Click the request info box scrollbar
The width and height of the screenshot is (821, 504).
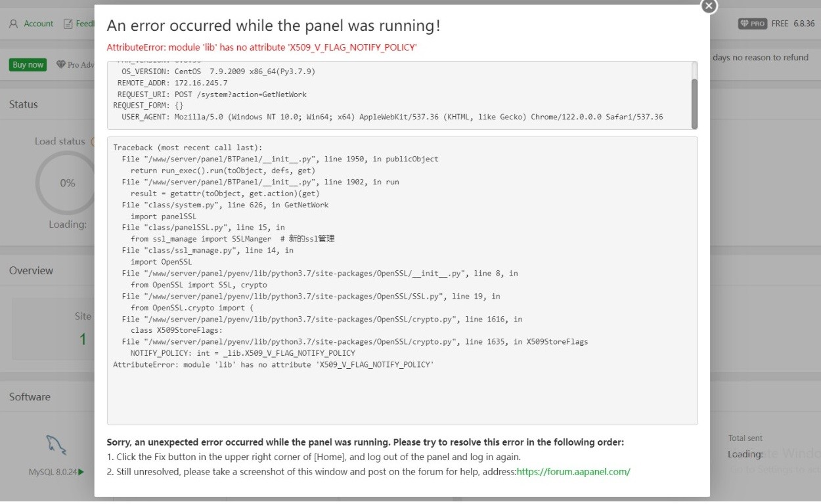click(694, 95)
